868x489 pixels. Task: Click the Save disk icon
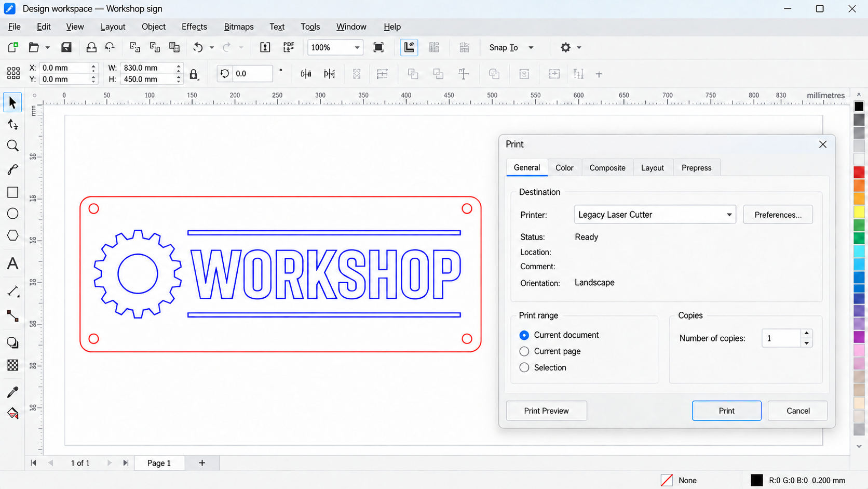click(x=66, y=47)
